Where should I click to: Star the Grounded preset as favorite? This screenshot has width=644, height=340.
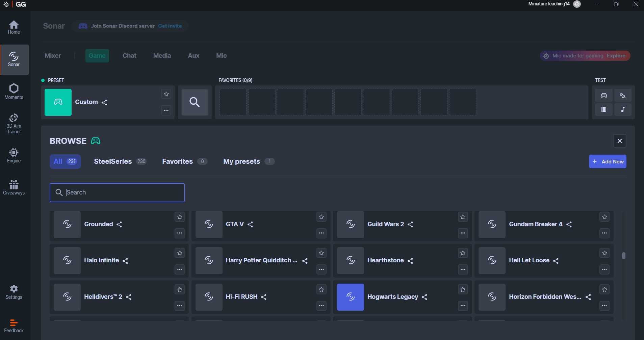[x=180, y=217]
